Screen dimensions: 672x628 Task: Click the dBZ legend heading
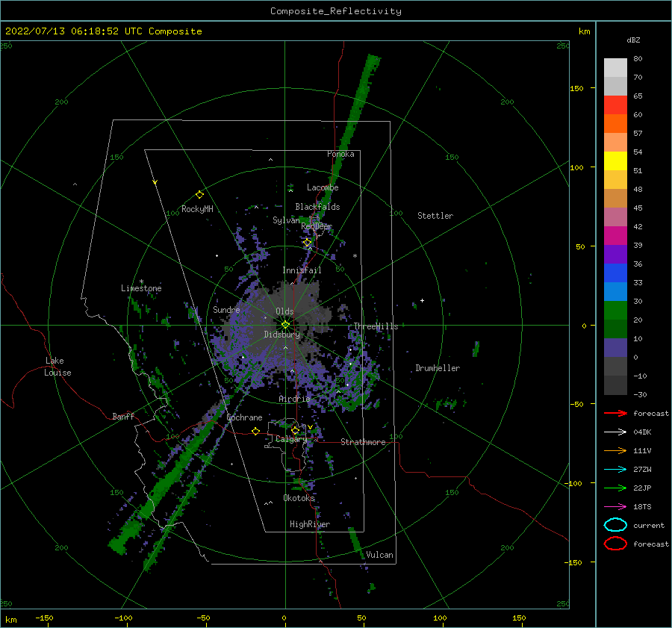click(x=633, y=40)
